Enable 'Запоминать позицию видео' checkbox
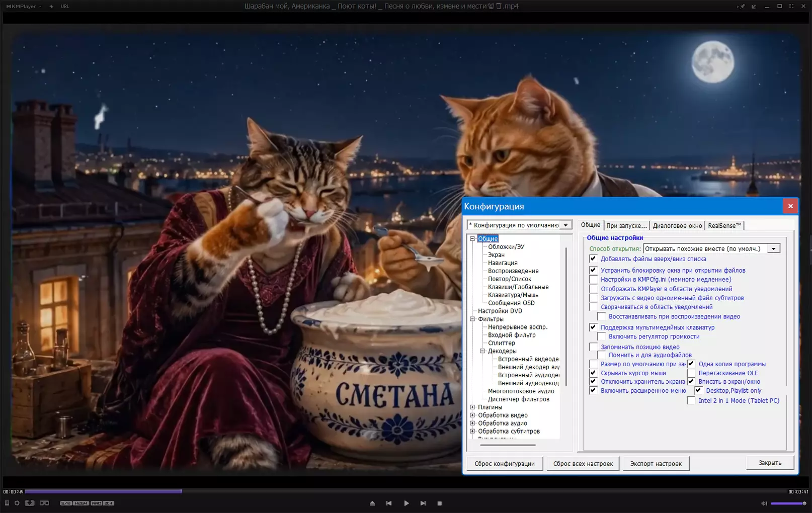Image resolution: width=812 pixels, height=513 pixels. (593, 347)
